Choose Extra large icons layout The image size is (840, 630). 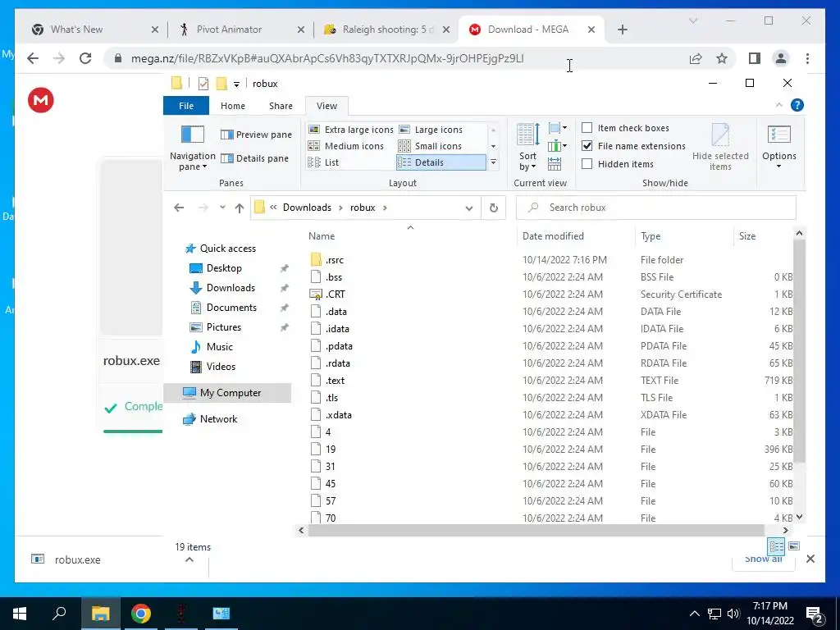click(x=351, y=130)
